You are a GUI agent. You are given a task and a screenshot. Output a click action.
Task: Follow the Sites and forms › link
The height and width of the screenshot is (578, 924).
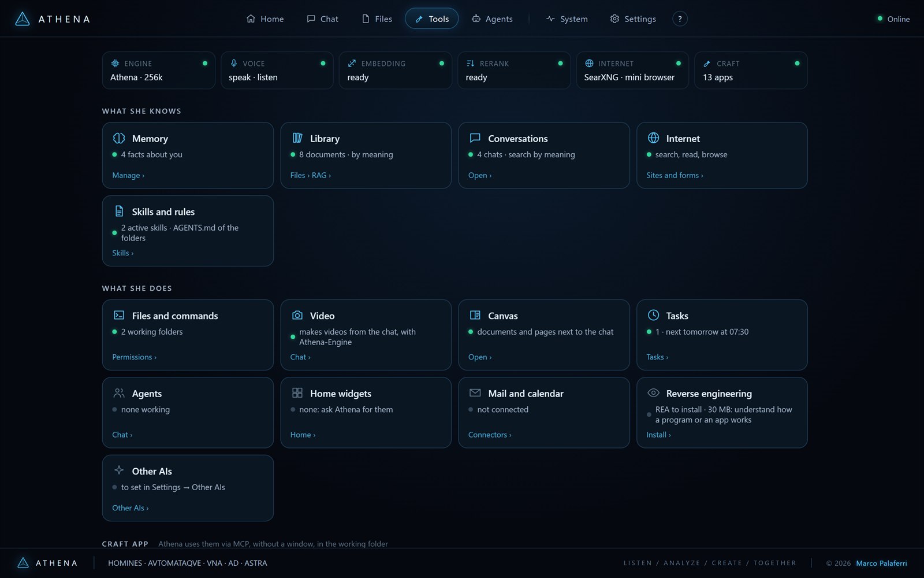675,175
